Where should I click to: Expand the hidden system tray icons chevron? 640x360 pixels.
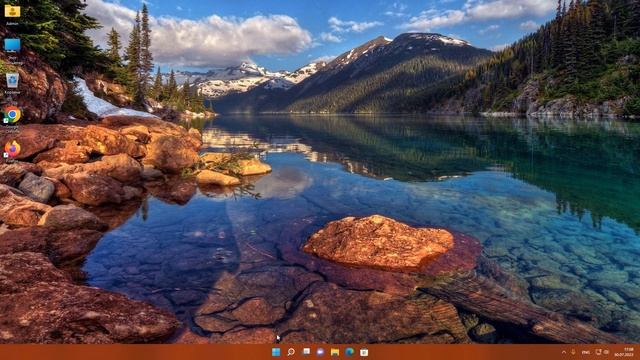(564, 352)
